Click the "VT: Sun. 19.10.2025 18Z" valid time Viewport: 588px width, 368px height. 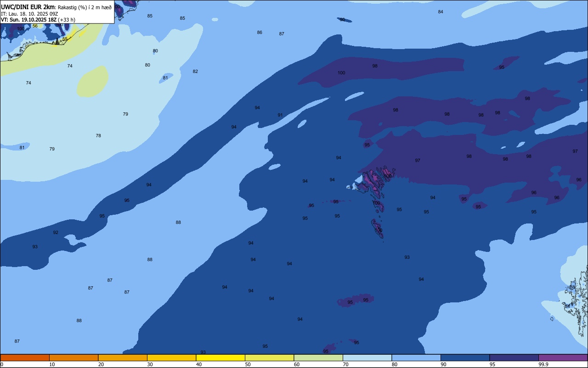pos(29,20)
